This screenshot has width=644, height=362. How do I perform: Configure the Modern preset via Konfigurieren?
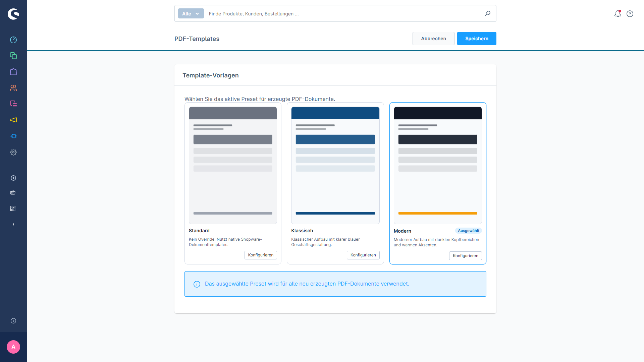[x=465, y=255]
